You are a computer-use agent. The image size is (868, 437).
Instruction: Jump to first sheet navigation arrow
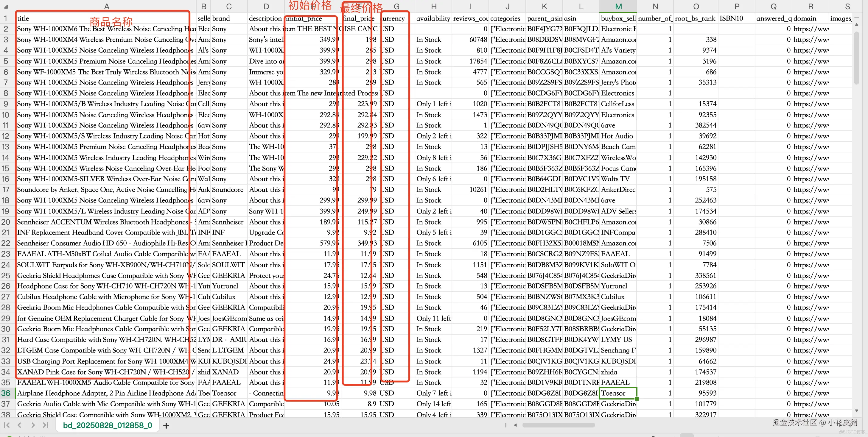pyautogui.click(x=7, y=425)
